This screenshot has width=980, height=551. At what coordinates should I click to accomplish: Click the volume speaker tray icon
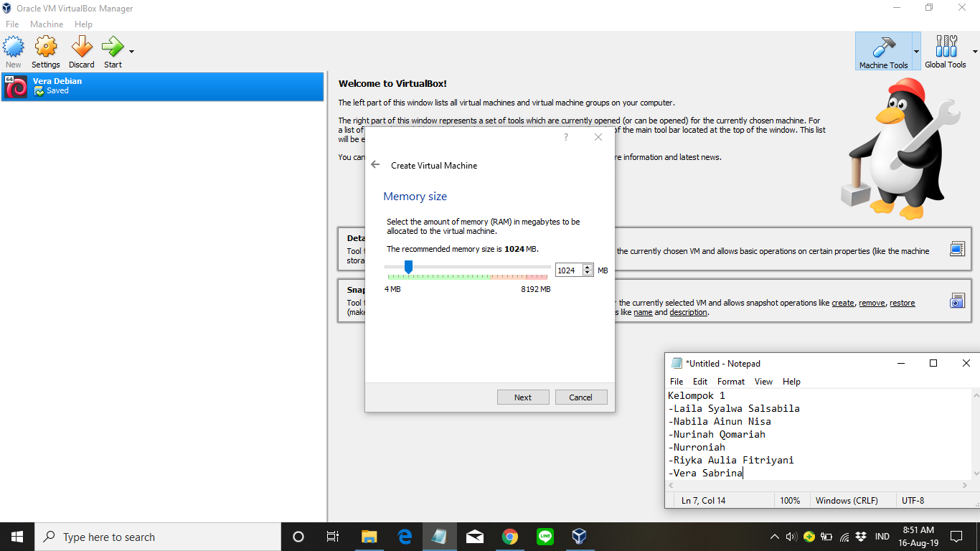point(791,537)
